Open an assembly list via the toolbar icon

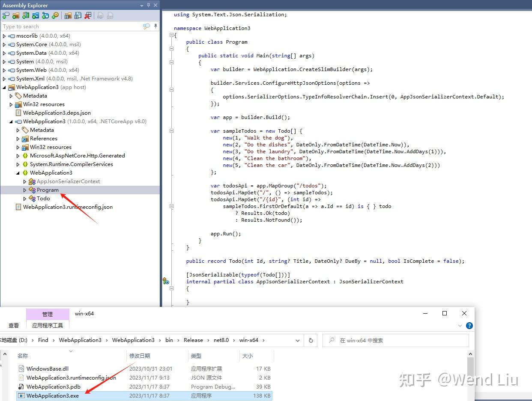pos(69,16)
